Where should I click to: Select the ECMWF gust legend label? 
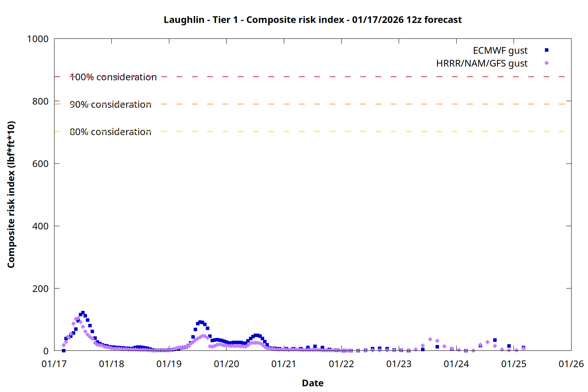pyautogui.click(x=500, y=51)
